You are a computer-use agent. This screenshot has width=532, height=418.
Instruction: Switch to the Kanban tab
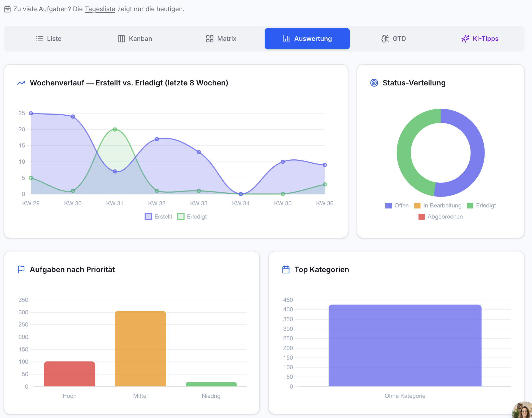(x=135, y=39)
